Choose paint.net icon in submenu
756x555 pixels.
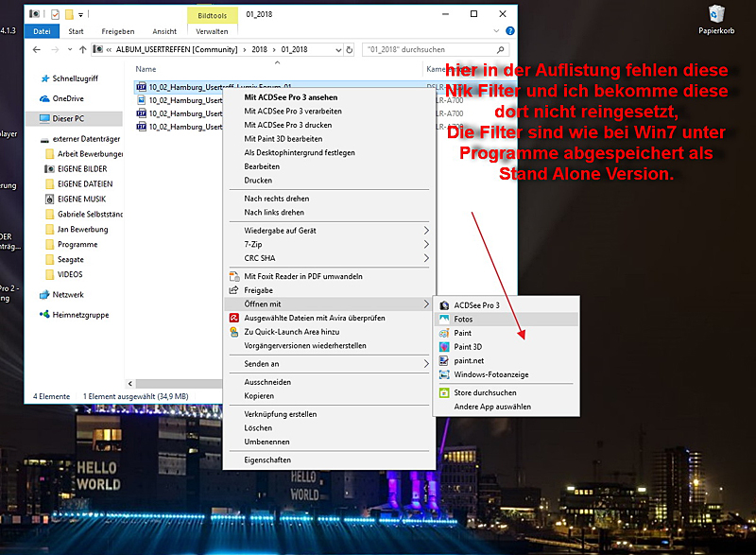(x=444, y=360)
